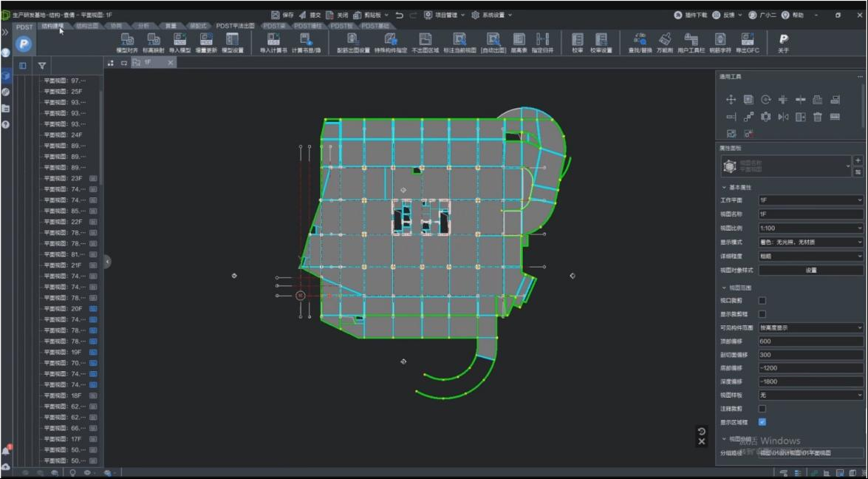Switch to the PDST基础 tab

click(375, 25)
